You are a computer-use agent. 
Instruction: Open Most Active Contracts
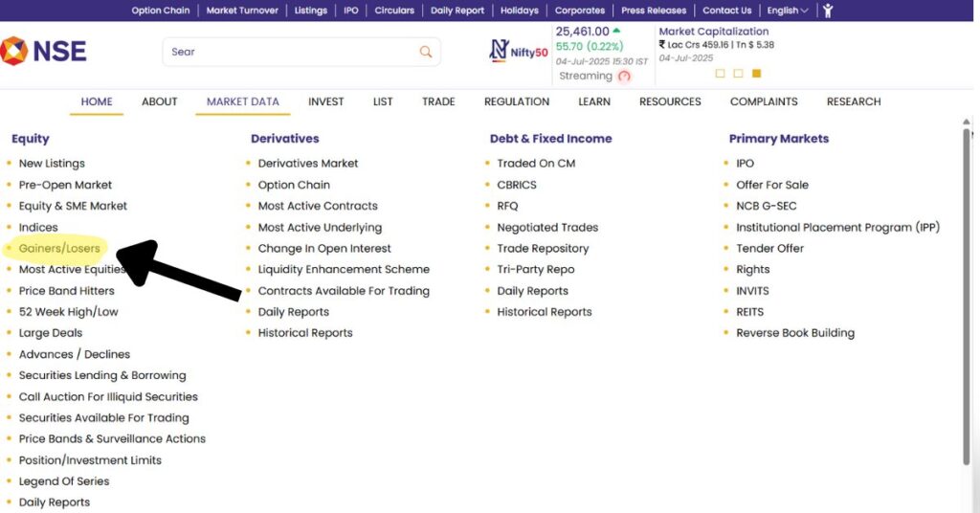click(x=318, y=206)
